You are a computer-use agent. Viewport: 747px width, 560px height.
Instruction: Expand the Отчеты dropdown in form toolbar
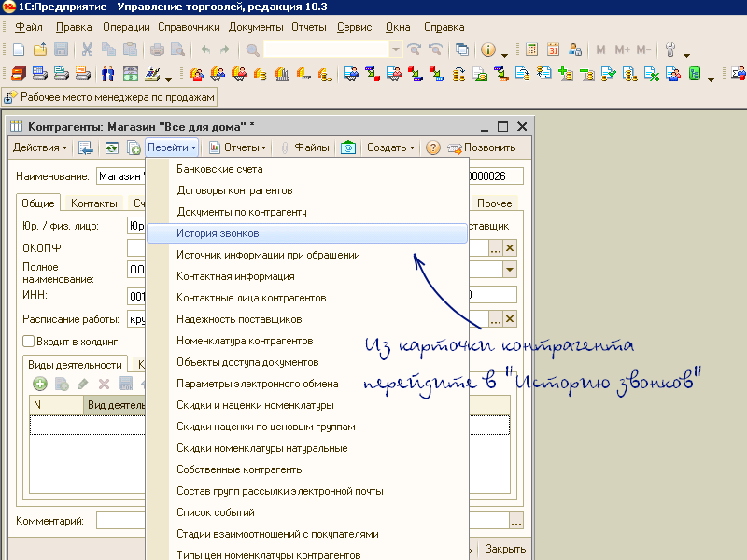coord(238,147)
